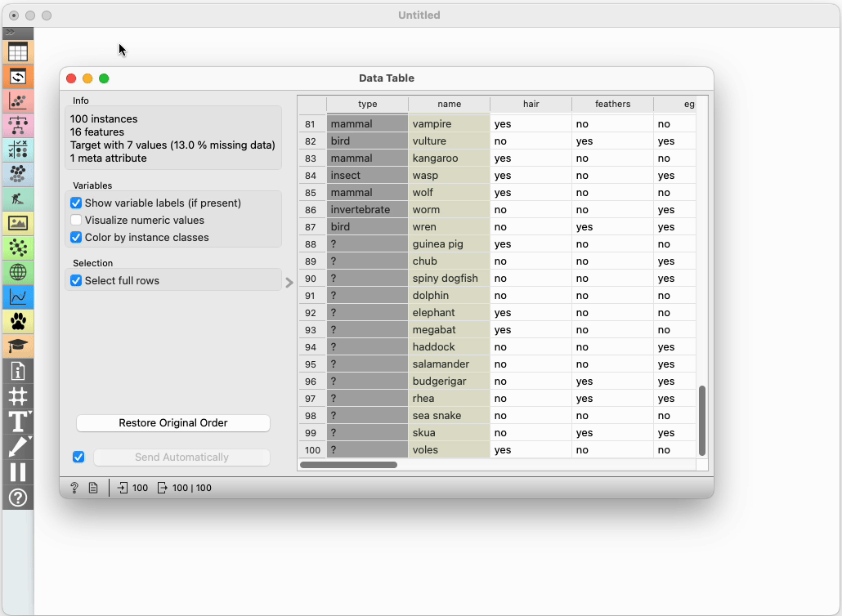Open the Visualize scatter plot category
The height and width of the screenshot is (616, 842).
[x=18, y=100]
